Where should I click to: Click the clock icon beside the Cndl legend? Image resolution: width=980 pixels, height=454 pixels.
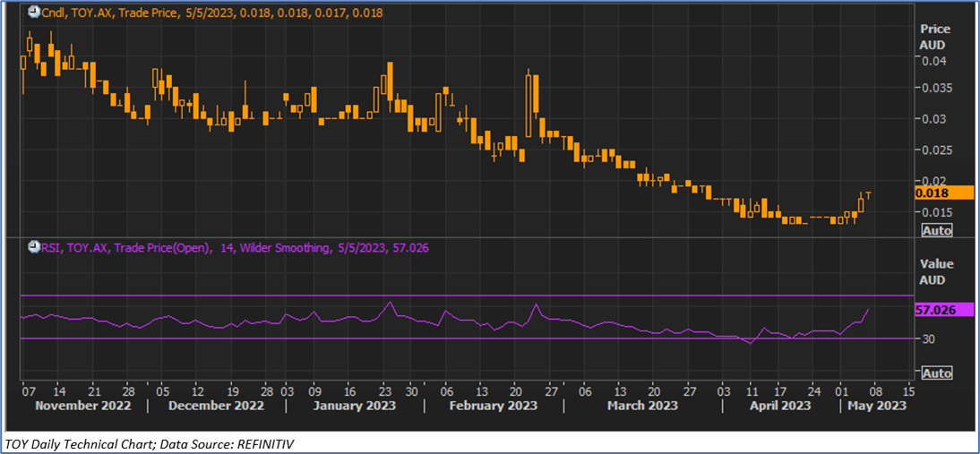click(33, 13)
